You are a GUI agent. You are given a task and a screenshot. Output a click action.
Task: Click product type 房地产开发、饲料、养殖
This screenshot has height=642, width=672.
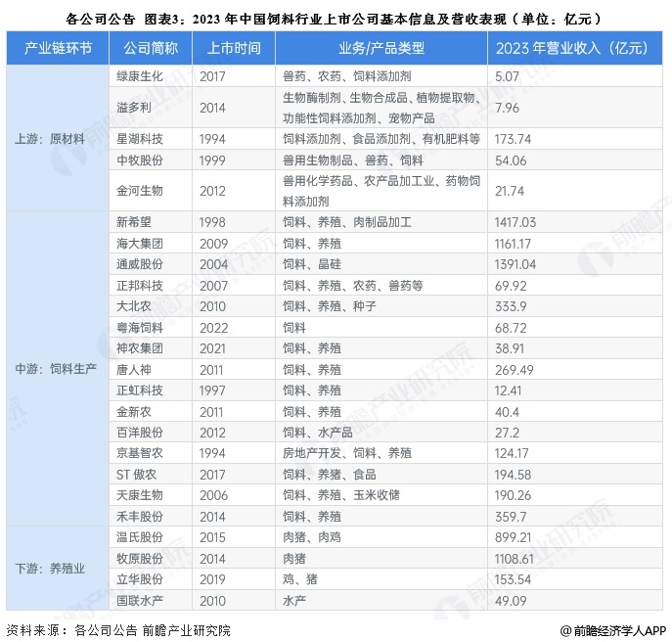(x=346, y=453)
